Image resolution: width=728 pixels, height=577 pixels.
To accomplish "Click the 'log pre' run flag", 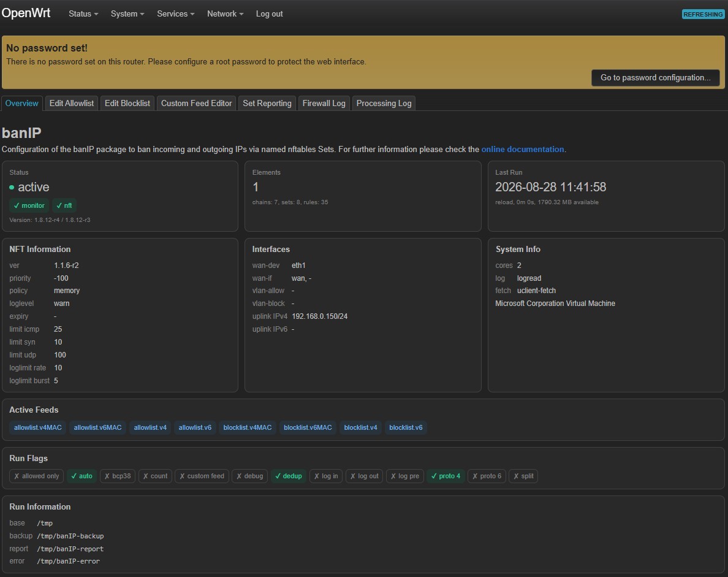I will point(405,476).
